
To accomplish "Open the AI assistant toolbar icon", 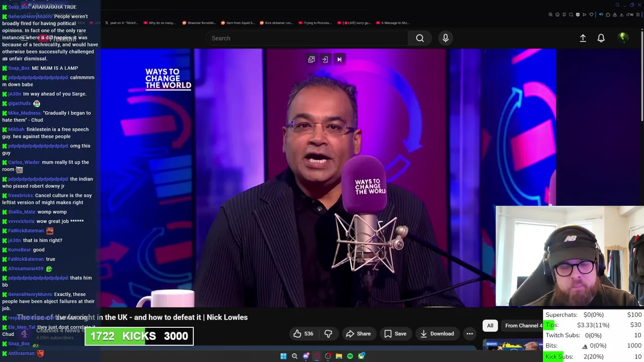I will [x=630, y=15].
